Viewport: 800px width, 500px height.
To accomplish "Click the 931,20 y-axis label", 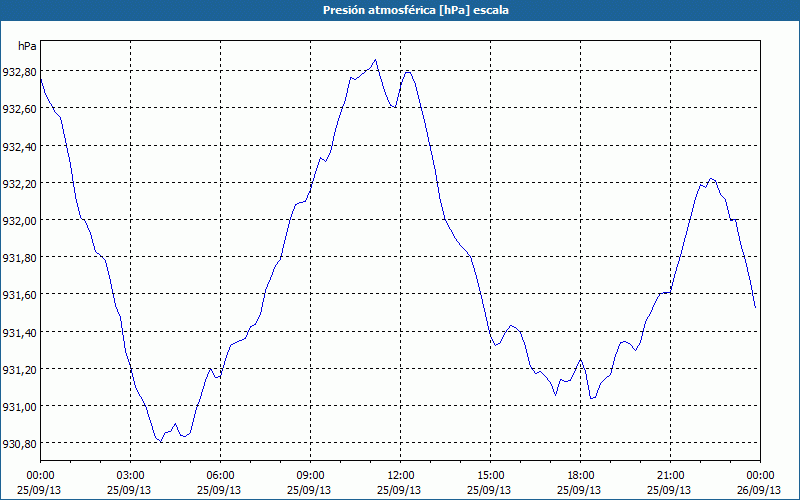I will [20, 370].
